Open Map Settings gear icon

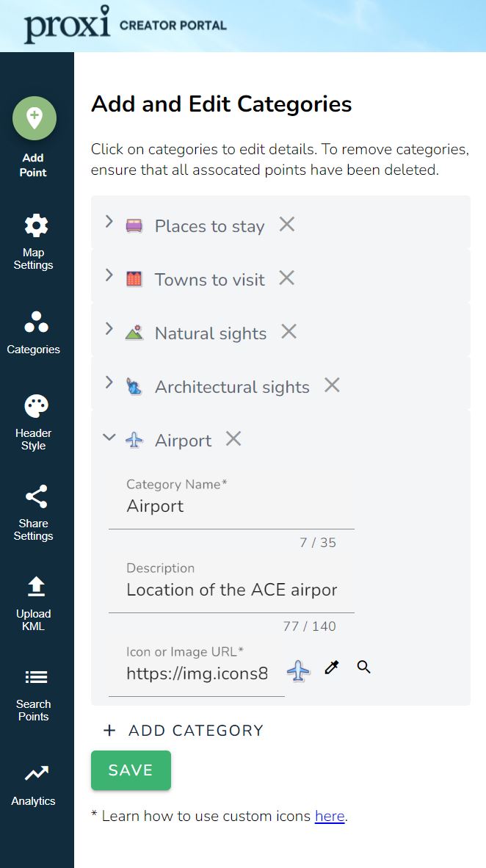coord(35,225)
